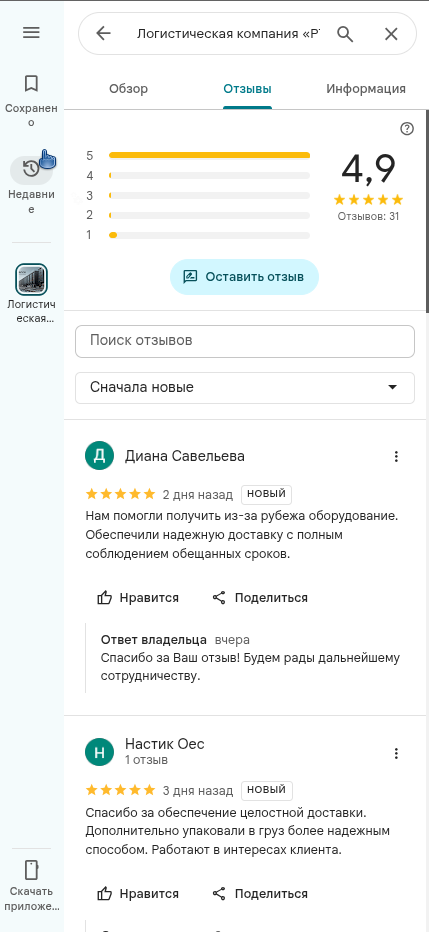Screen dimensions: 429x932
Task: Click the 3 дня назад timestamp
Action: click(198, 791)
